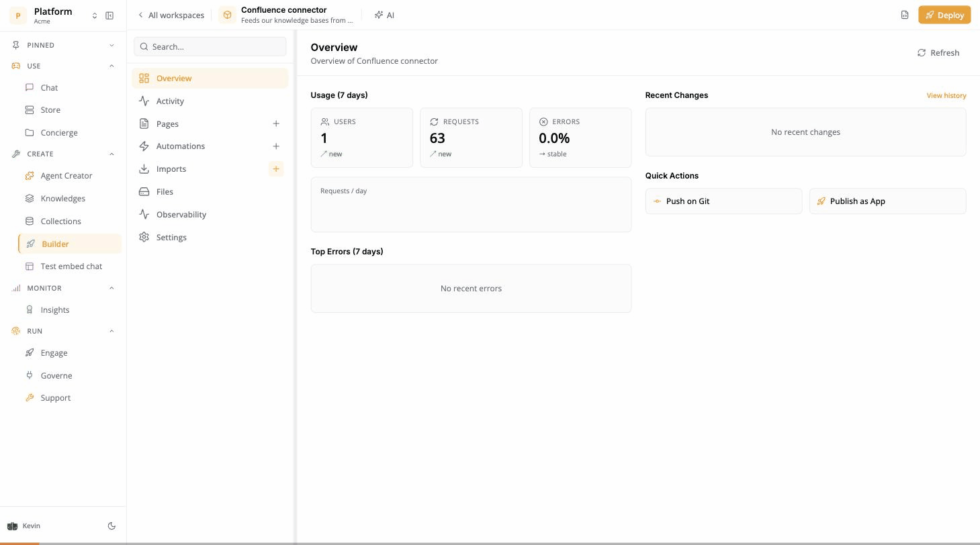Click the Builder rocket icon

pos(30,244)
